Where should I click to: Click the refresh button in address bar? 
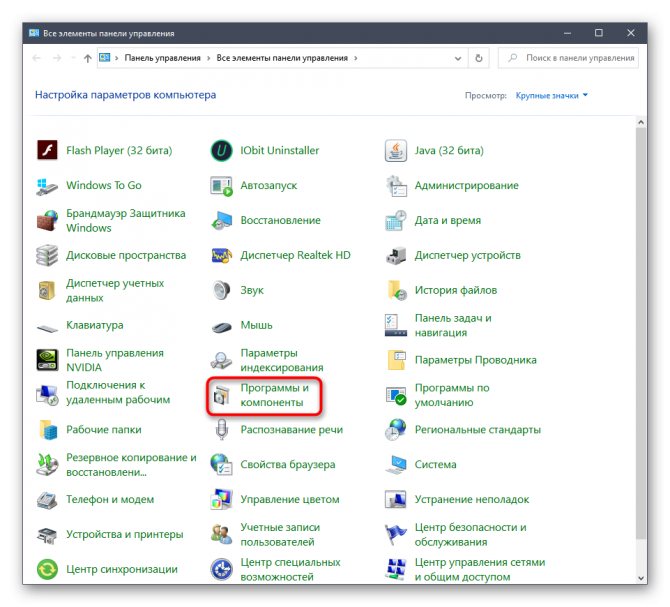479,58
